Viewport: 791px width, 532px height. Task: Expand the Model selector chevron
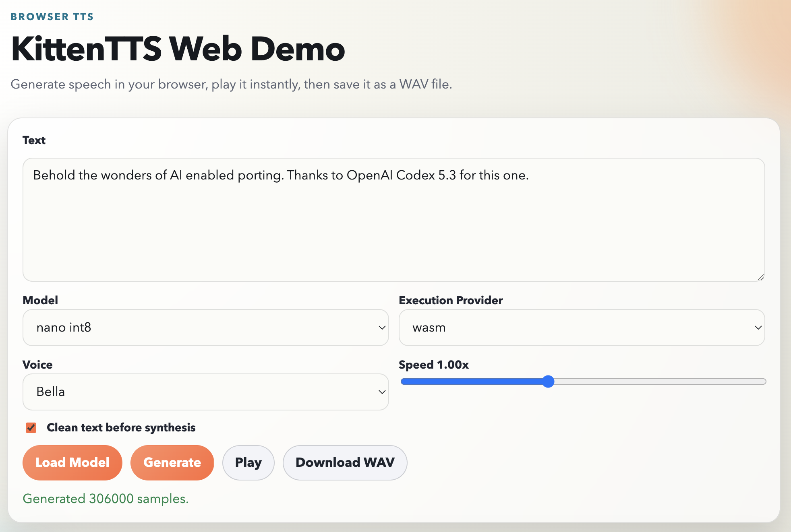tap(381, 327)
